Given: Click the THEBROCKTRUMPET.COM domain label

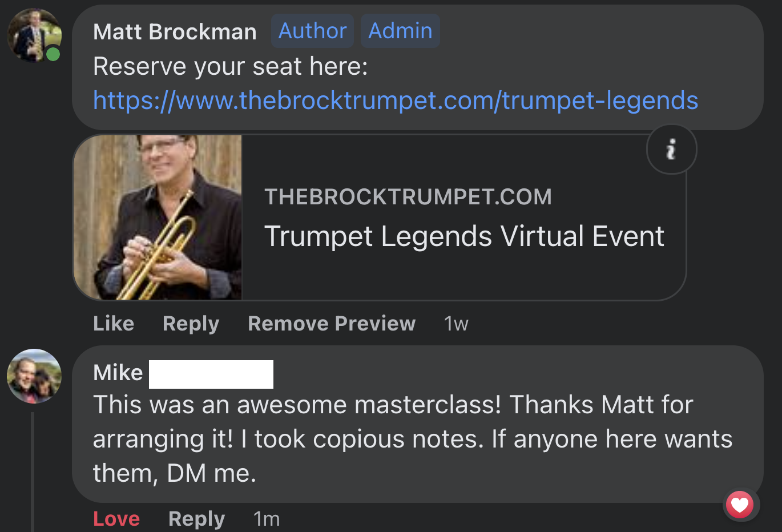Looking at the screenshot, I should point(408,197).
